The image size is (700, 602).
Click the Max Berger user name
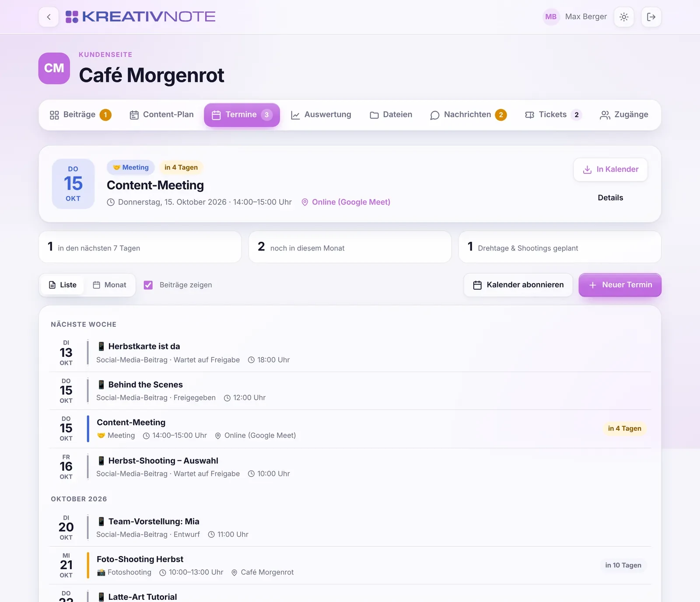[586, 17]
